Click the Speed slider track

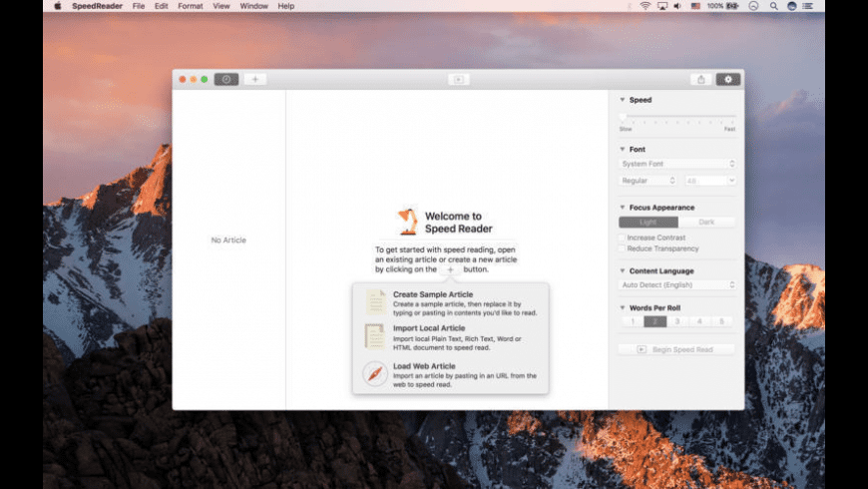click(x=677, y=117)
